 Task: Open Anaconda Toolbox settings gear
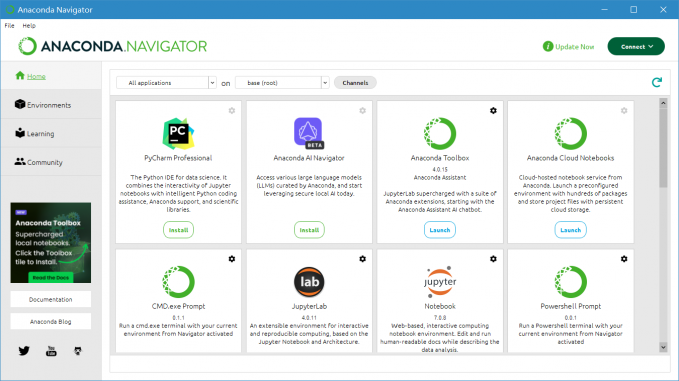(x=493, y=111)
